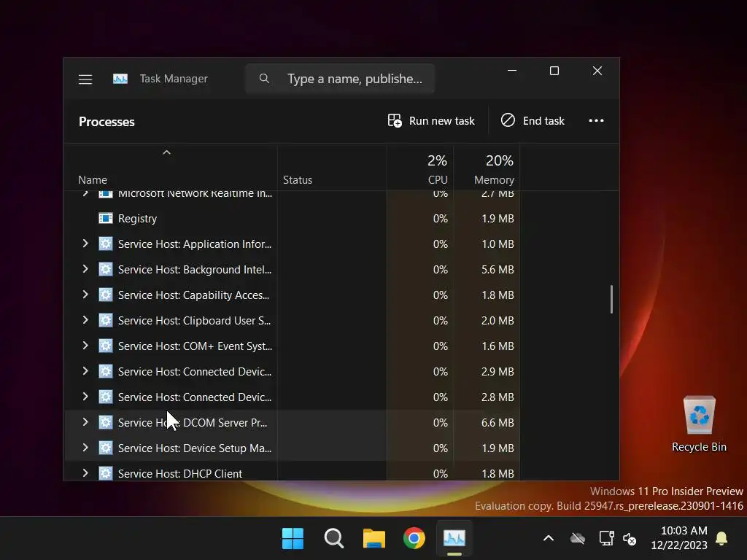This screenshot has width=747, height=560.
Task: Open the Recycle Bin desktop icon
Action: 699,424
